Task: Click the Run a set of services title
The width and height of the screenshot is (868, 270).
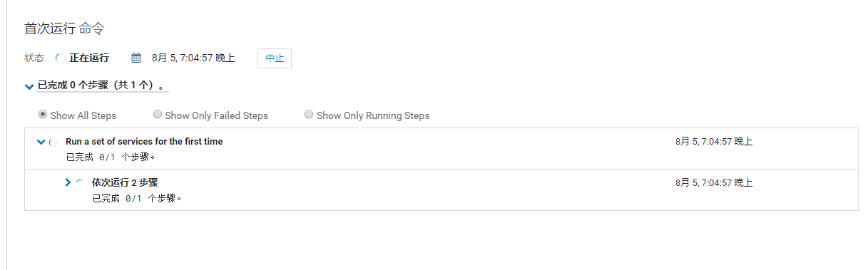Action: (144, 142)
